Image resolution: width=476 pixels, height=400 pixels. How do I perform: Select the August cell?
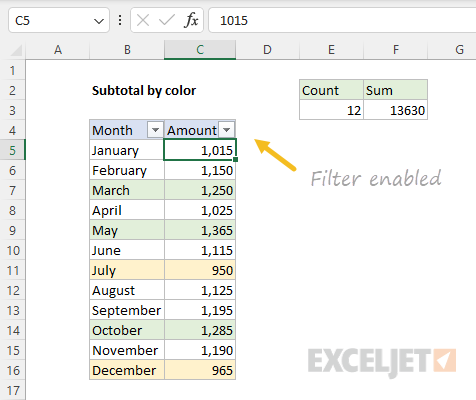tap(127, 290)
